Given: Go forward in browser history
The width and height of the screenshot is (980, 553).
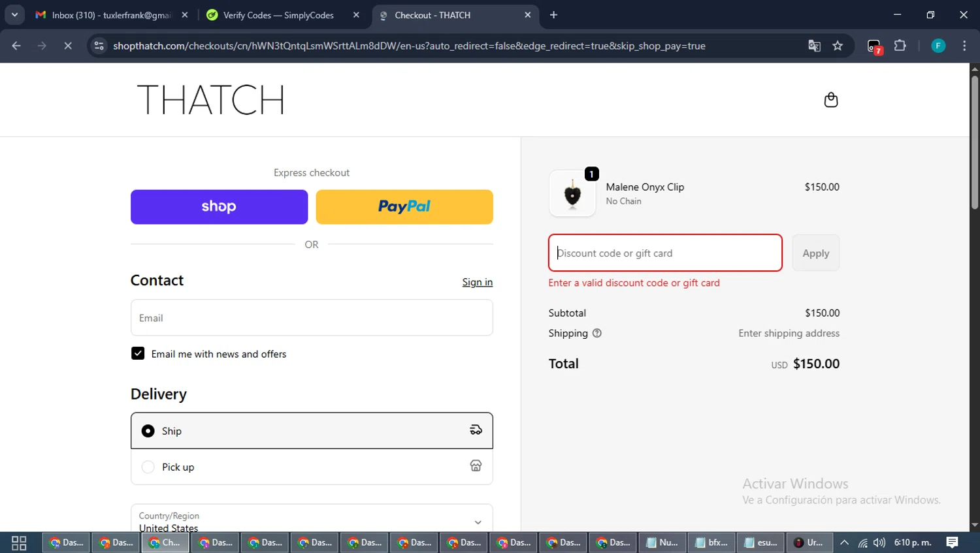Looking at the screenshot, I should (x=42, y=46).
